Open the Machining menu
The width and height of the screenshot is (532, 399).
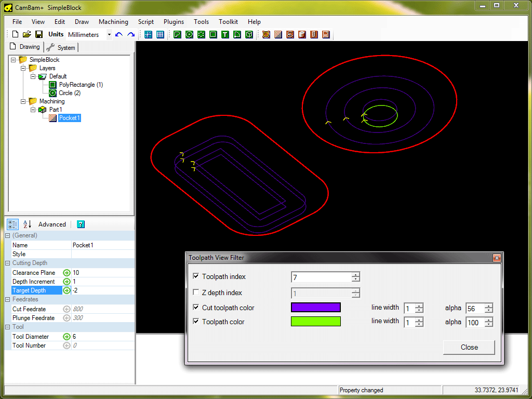pyautogui.click(x=113, y=22)
